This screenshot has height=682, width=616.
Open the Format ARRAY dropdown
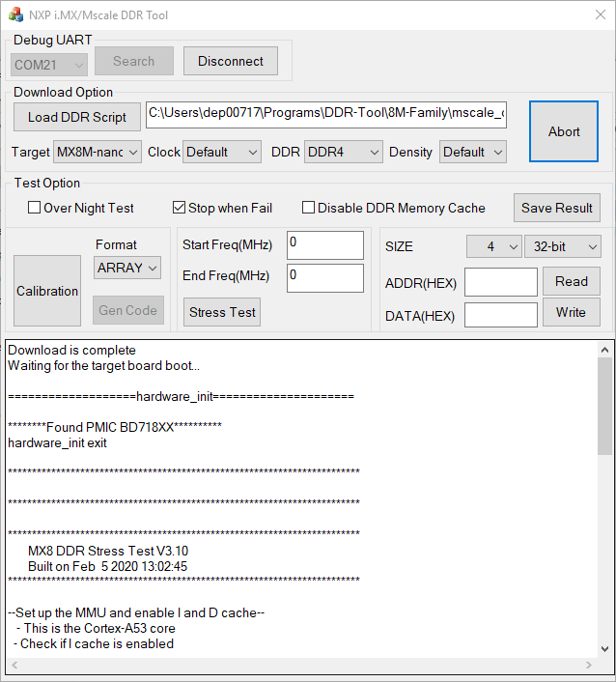[x=127, y=268]
